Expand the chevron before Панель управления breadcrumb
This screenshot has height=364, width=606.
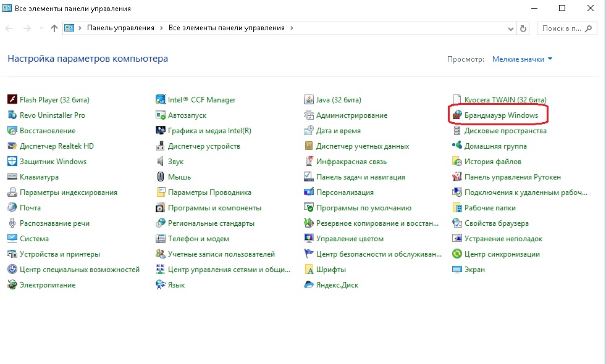point(80,28)
